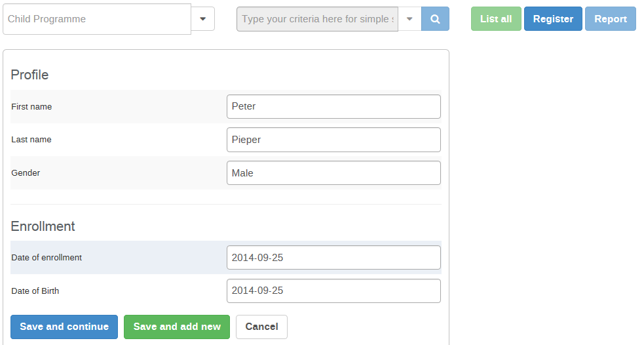Viewport: 644px width, 345px height.
Task: Open the Child Programme dropdown arrow
Action: pyautogui.click(x=202, y=19)
